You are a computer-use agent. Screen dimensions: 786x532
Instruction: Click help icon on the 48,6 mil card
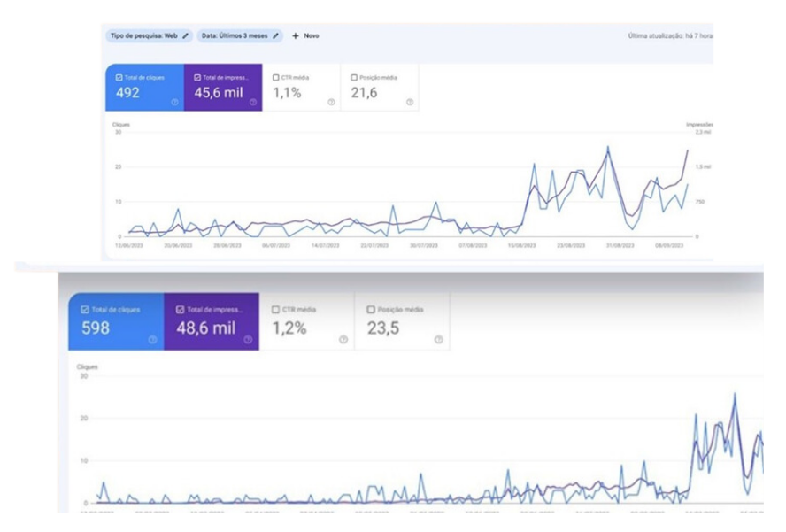(248, 339)
